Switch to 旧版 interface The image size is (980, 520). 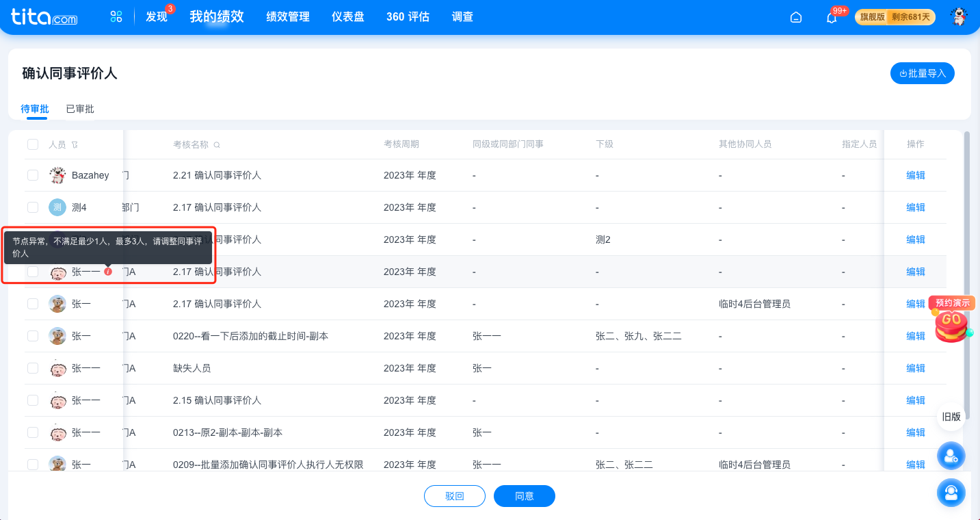[951, 417]
